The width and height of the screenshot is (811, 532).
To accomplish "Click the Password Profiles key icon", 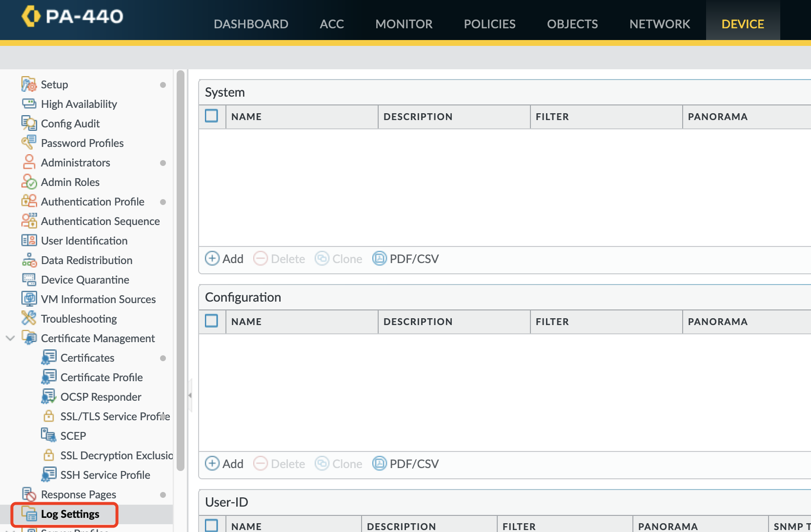I will click(x=29, y=143).
